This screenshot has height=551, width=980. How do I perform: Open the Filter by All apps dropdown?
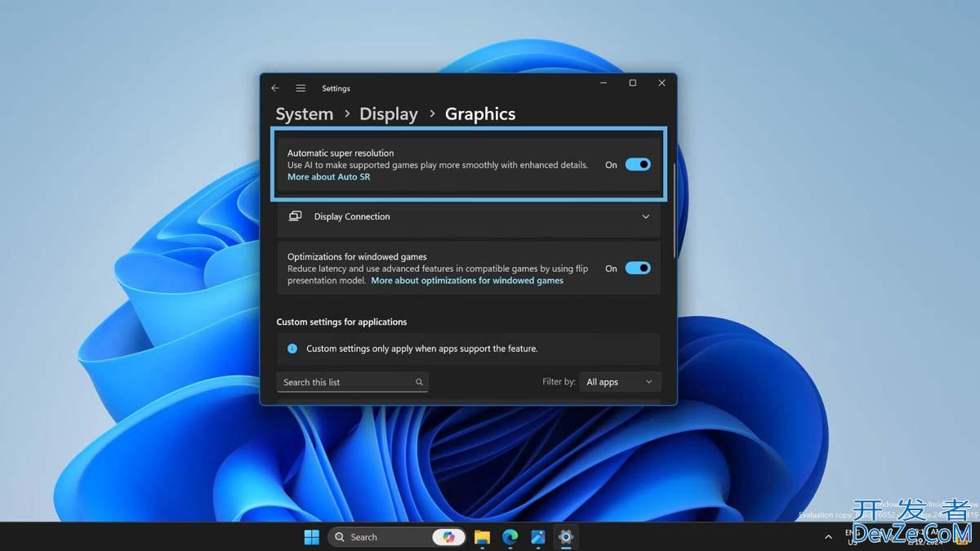pos(620,382)
